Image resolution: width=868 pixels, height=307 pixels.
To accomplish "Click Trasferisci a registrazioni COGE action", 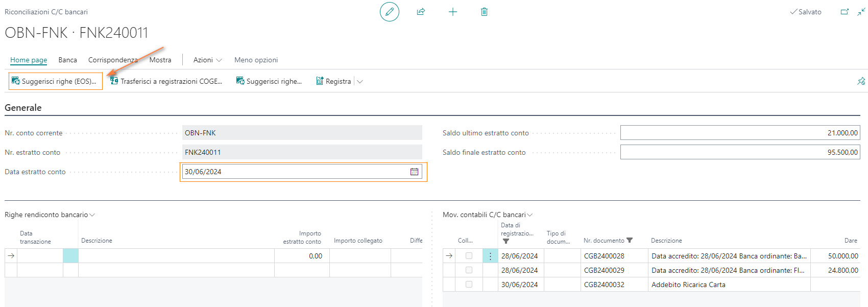I will click(166, 81).
